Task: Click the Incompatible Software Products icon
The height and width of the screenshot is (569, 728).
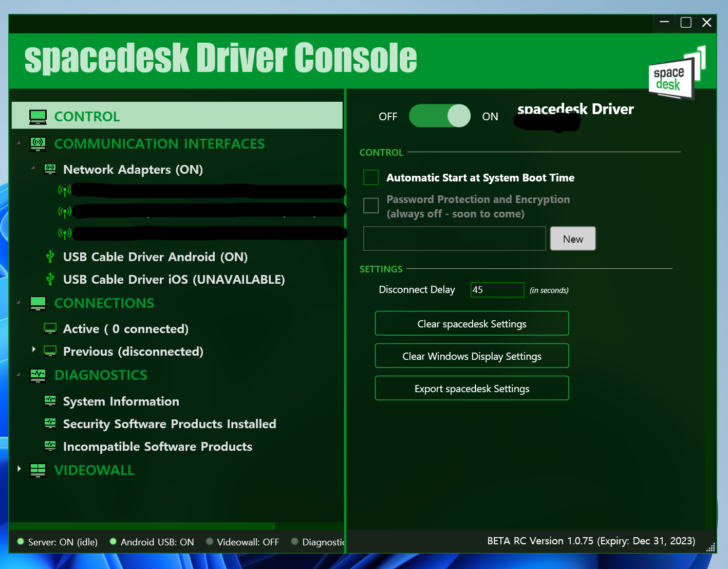Action: 50,446
